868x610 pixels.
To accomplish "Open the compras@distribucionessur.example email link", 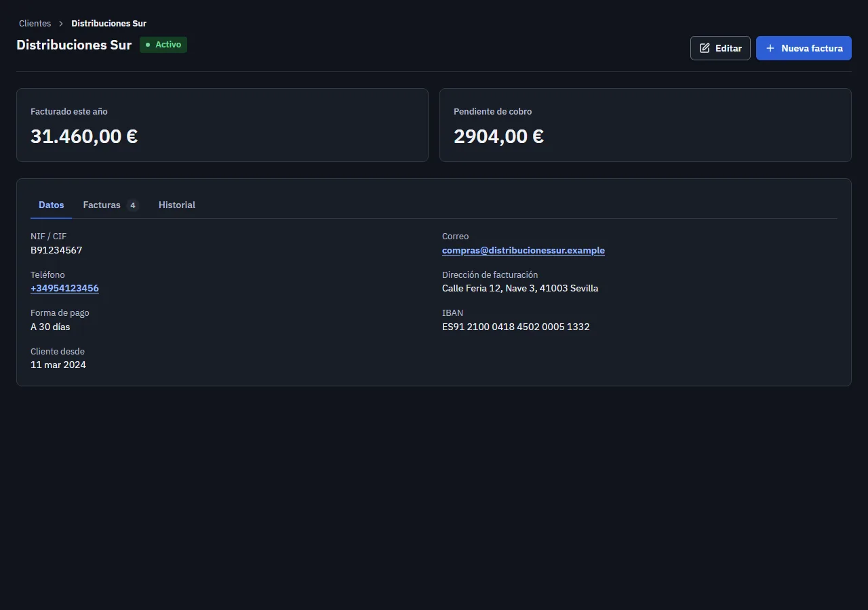I will (524, 250).
